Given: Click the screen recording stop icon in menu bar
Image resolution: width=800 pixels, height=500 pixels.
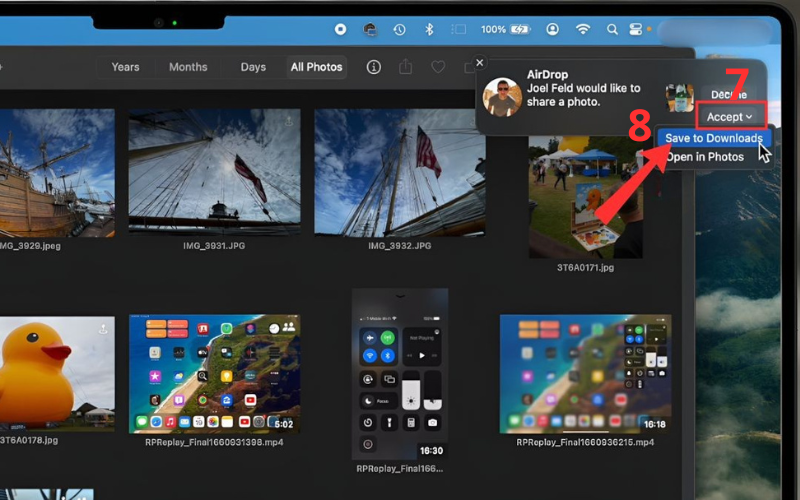Looking at the screenshot, I should 340,29.
